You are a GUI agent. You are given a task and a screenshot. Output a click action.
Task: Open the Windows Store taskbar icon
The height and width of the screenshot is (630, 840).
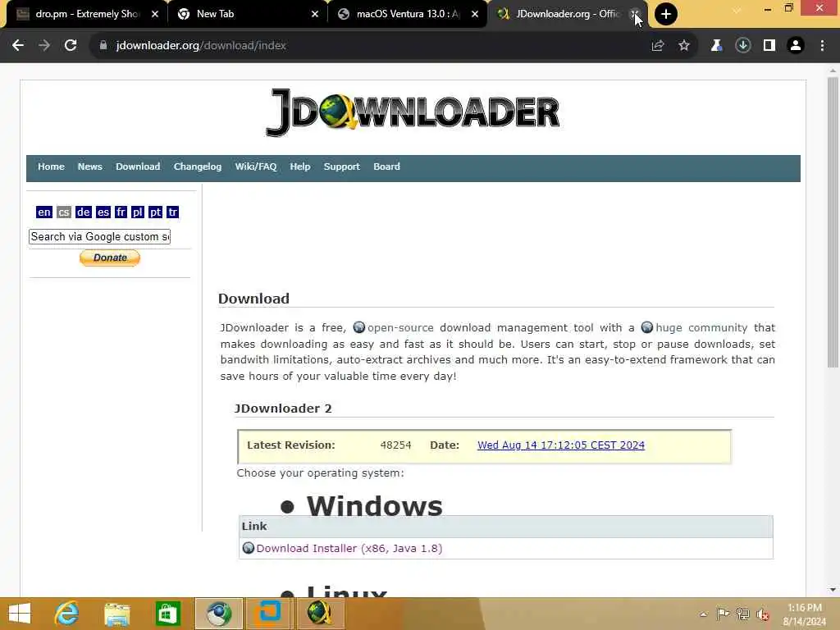pos(167,614)
